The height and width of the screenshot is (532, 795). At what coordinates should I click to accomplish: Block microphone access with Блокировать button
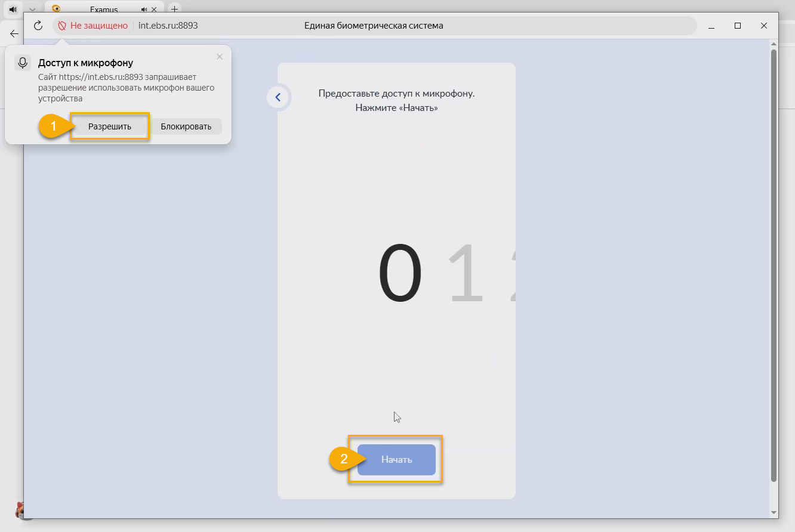(x=186, y=126)
